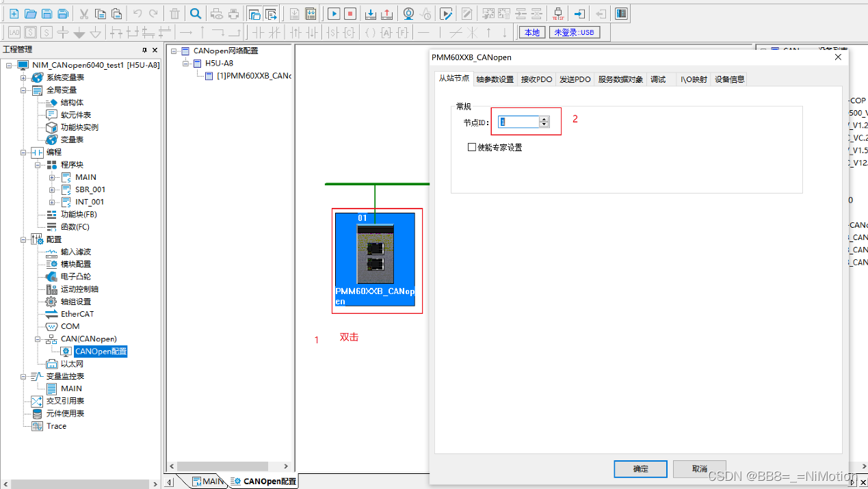Confirm dialog with 确定 button
868x489 pixels.
click(640, 468)
